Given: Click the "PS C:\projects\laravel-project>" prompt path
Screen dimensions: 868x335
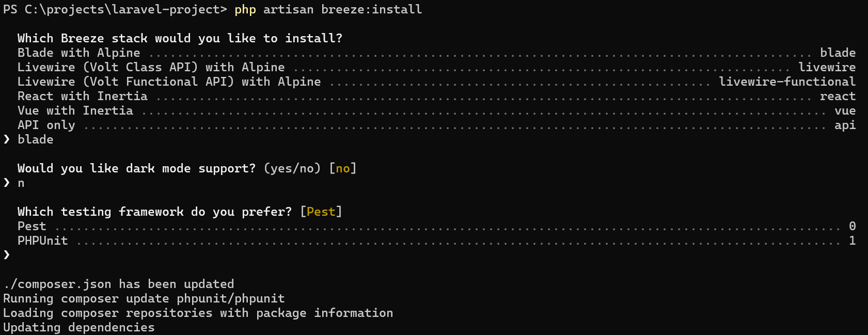Looking at the screenshot, I should pyautogui.click(x=115, y=9).
